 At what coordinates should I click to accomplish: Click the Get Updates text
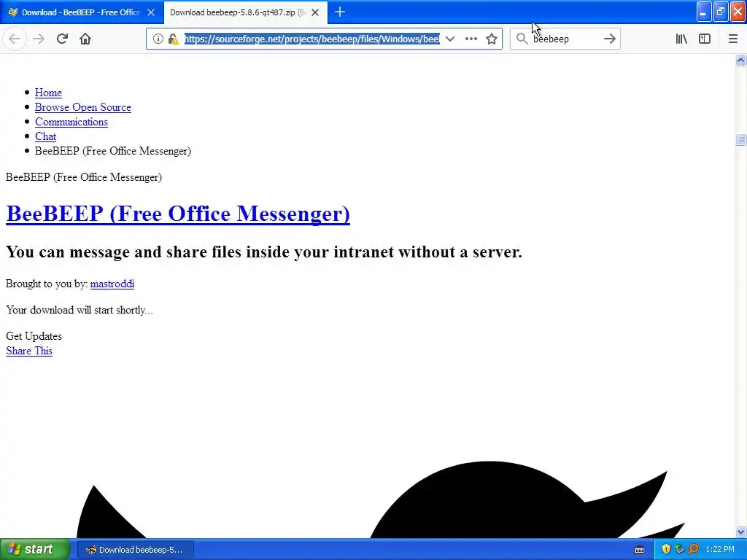[x=34, y=335]
